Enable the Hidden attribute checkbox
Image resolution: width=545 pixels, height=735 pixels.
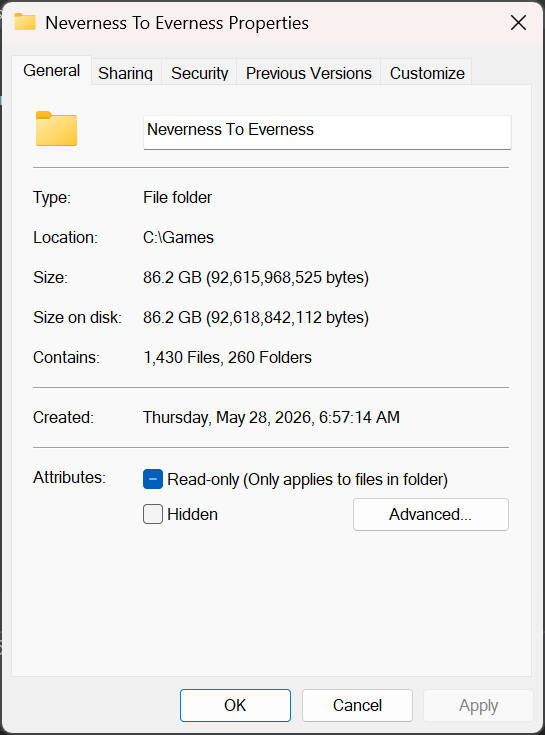(153, 514)
